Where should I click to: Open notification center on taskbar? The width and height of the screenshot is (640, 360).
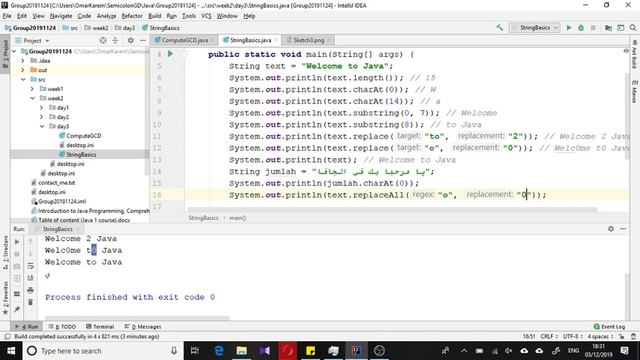click(x=624, y=351)
